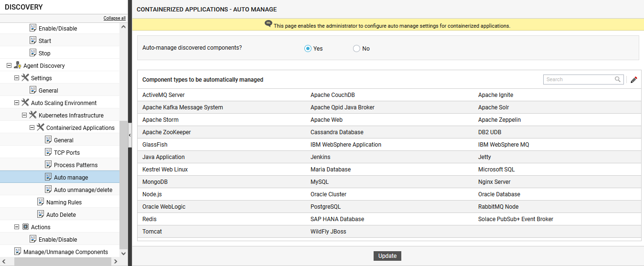Click the sidebar horizontal scroll right arrow
This screenshot has height=266, width=644.
tap(115, 262)
